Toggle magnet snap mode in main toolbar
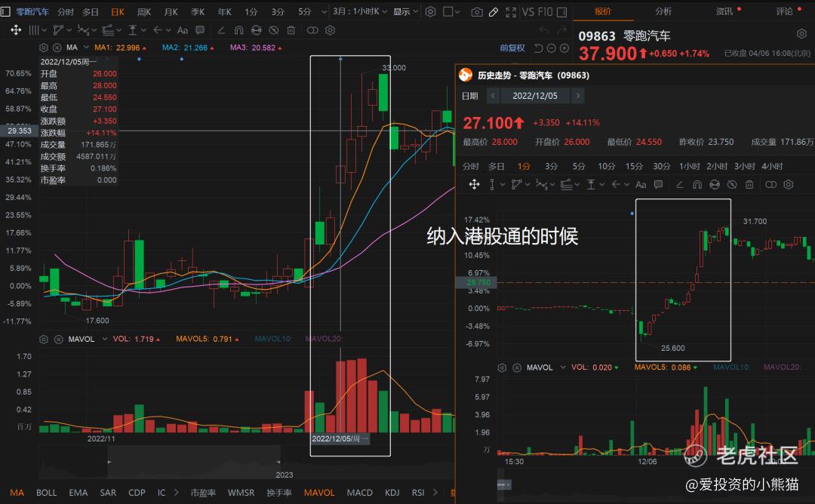 pyautogui.click(x=238, y=30)
